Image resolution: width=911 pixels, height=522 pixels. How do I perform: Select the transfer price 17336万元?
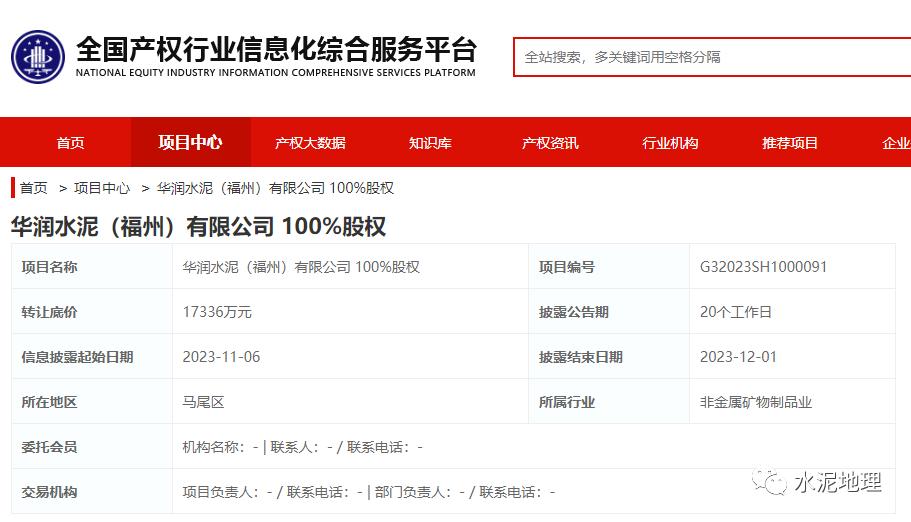point(217,312)
